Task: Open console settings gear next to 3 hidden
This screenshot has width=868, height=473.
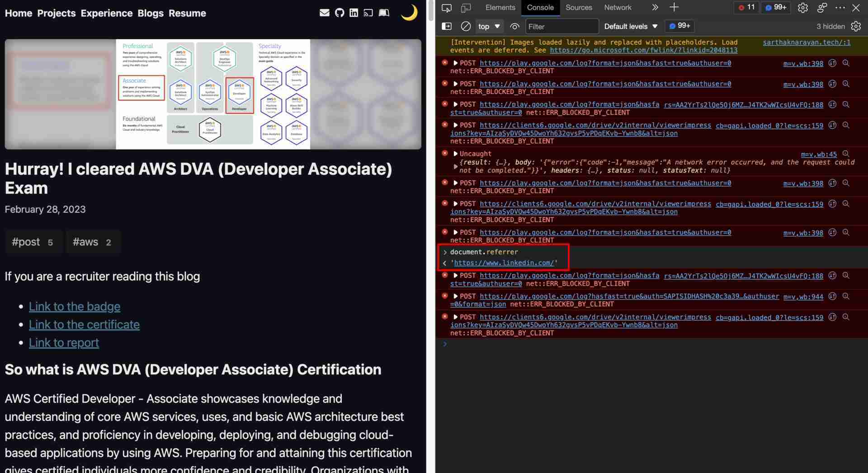Action: (x=856, y=26)
